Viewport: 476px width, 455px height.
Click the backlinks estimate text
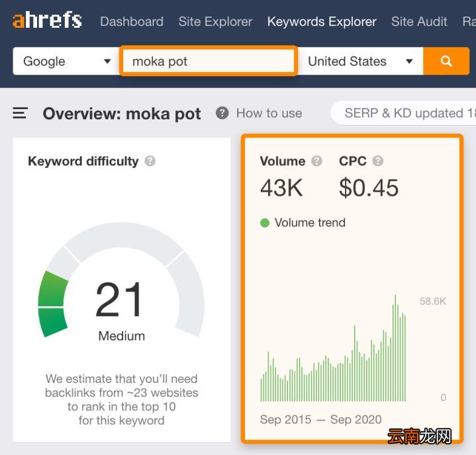[121, 399]
